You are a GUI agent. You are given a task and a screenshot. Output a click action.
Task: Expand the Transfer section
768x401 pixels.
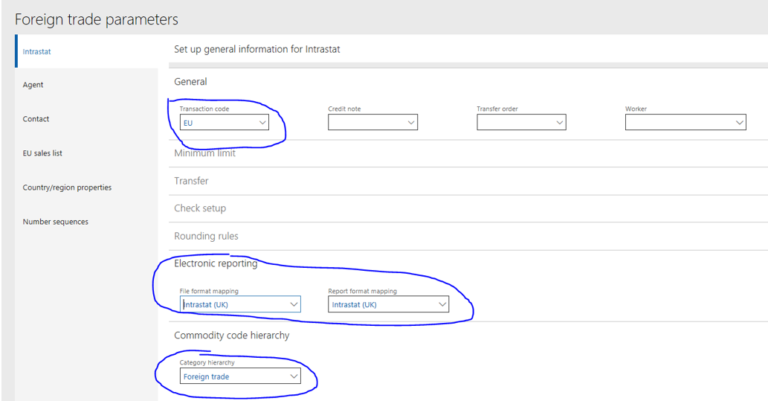[x=191, y=181]
